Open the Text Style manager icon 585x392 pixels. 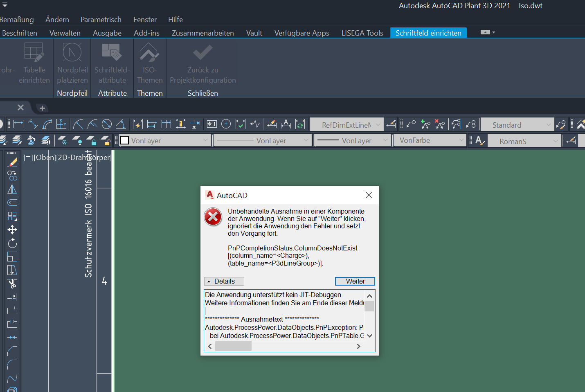[x=480, y=141]
